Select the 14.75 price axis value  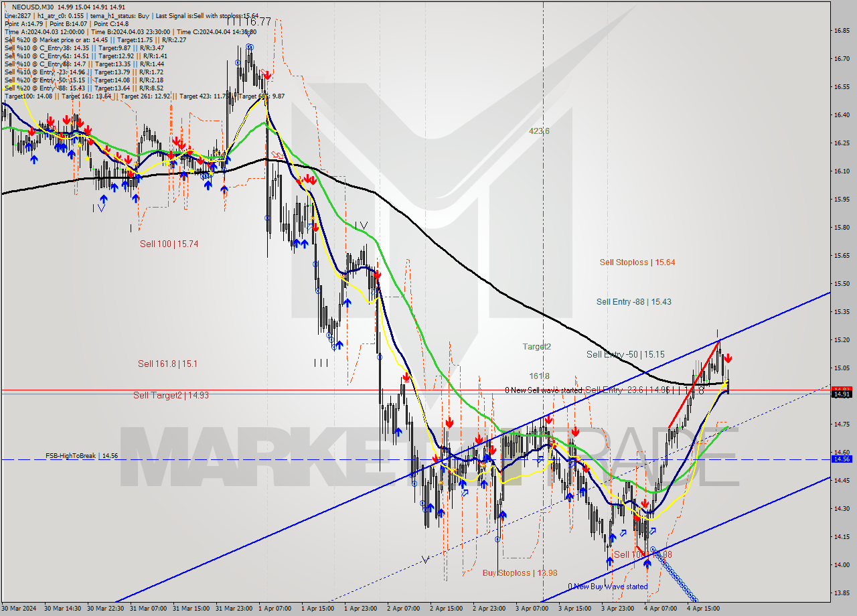842,424
